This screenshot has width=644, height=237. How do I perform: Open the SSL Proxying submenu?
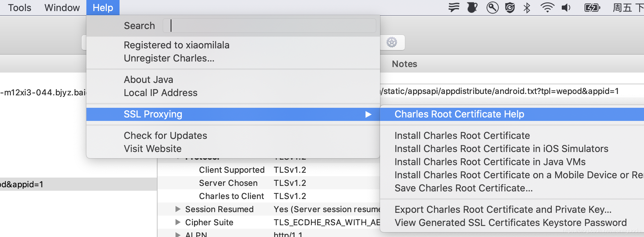point(233,114)
